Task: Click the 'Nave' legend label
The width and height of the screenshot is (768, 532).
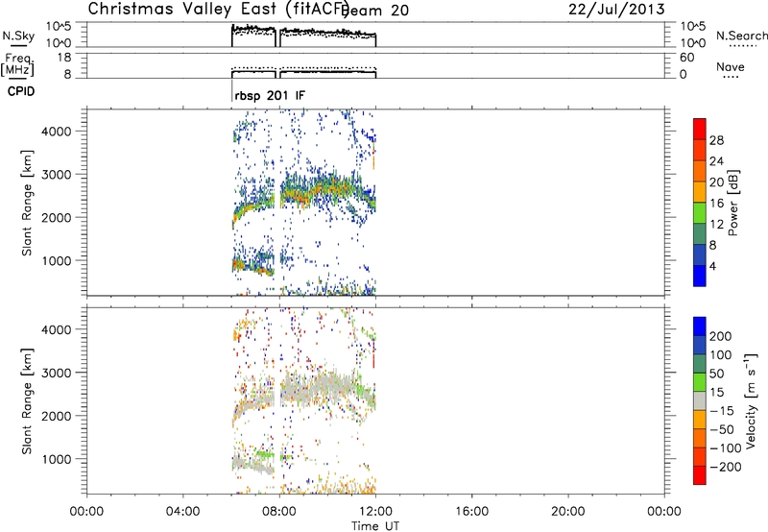Action: point(731,67)
